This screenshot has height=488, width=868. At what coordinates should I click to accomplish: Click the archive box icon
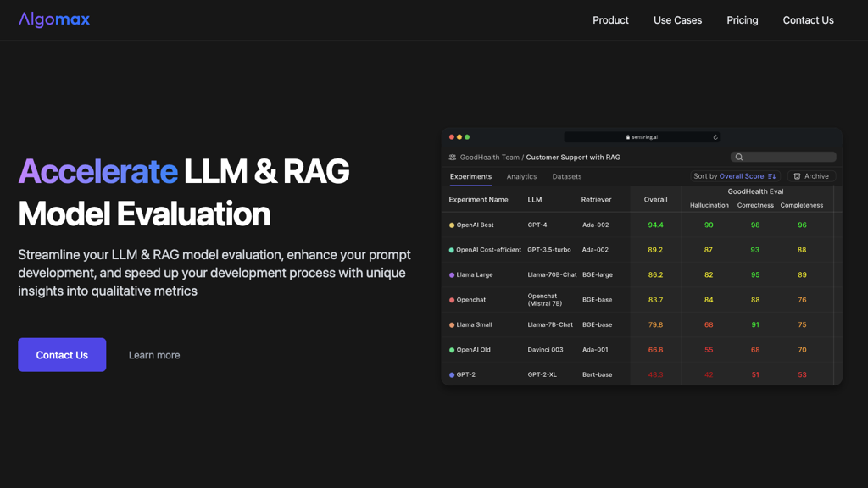tap(797, 176)
